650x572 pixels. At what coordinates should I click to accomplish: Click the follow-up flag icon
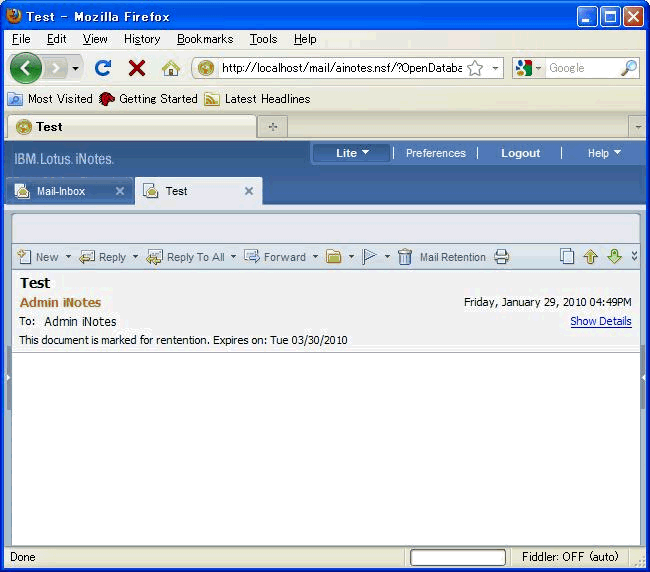[369, 257]
